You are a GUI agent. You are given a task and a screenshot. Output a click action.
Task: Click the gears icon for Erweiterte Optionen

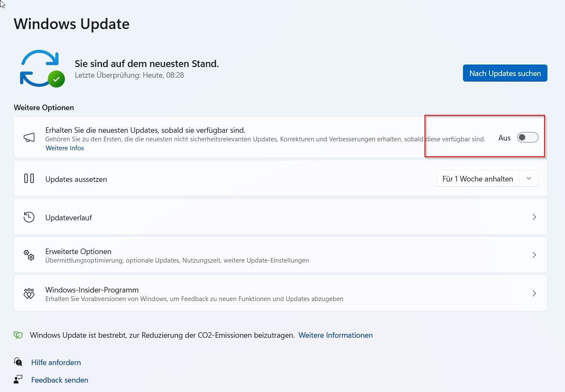pos(29,255)
